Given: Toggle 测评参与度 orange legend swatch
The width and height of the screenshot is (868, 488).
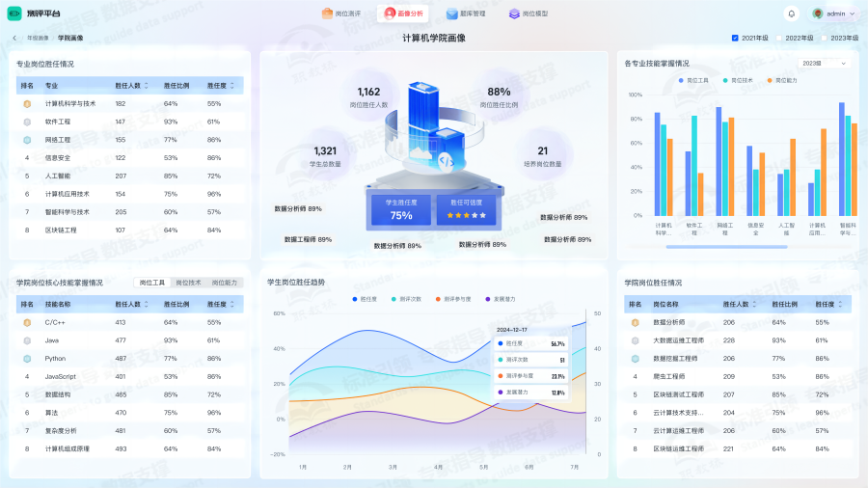Looking at the screenshot, I should (x=438, y=299).
